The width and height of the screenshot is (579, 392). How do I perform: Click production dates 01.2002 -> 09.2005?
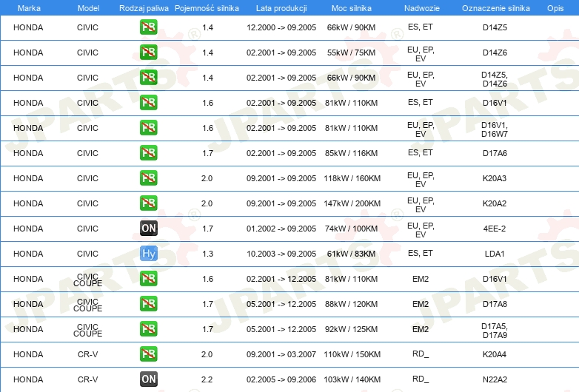[281, 229]
